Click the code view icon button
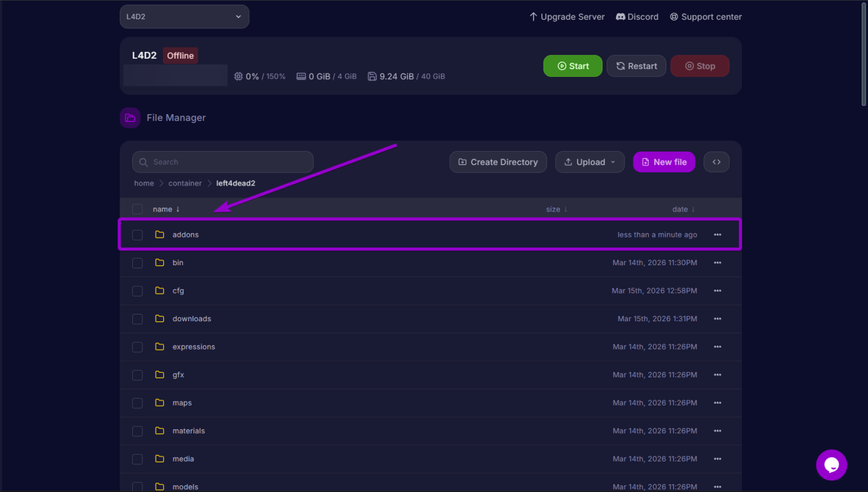Screen dimensions: 868x492 716,162
